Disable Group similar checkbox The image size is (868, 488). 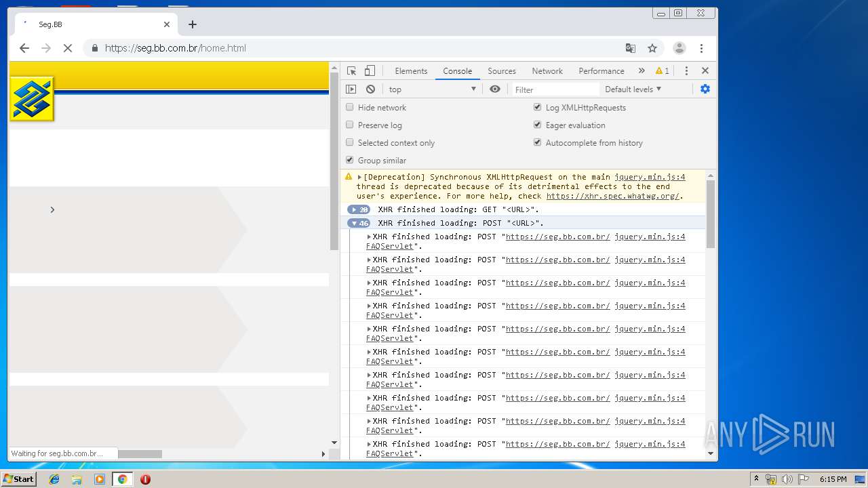[x=350, y=160]
